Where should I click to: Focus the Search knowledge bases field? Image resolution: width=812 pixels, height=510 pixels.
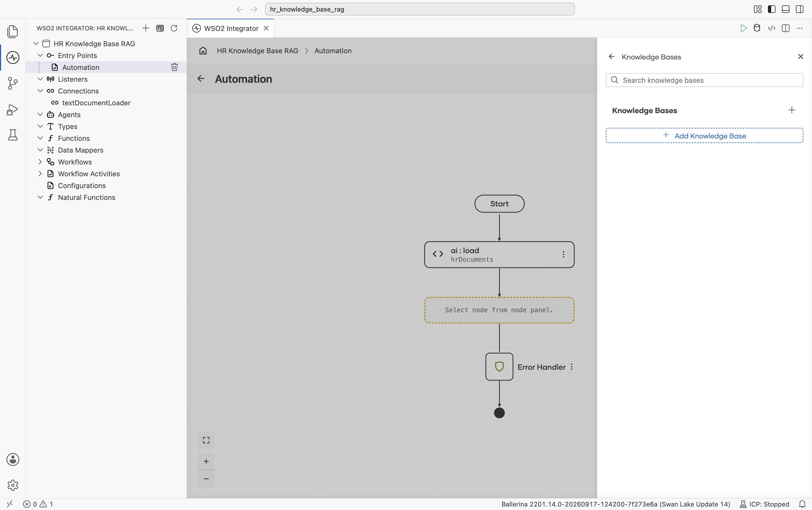[x=704, y=80]
